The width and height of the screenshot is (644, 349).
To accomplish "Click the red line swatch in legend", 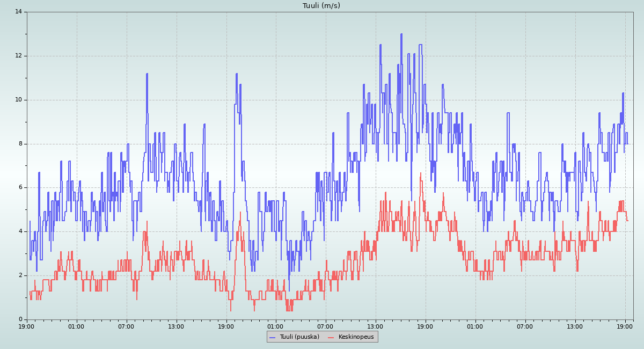I will (331, 337).
